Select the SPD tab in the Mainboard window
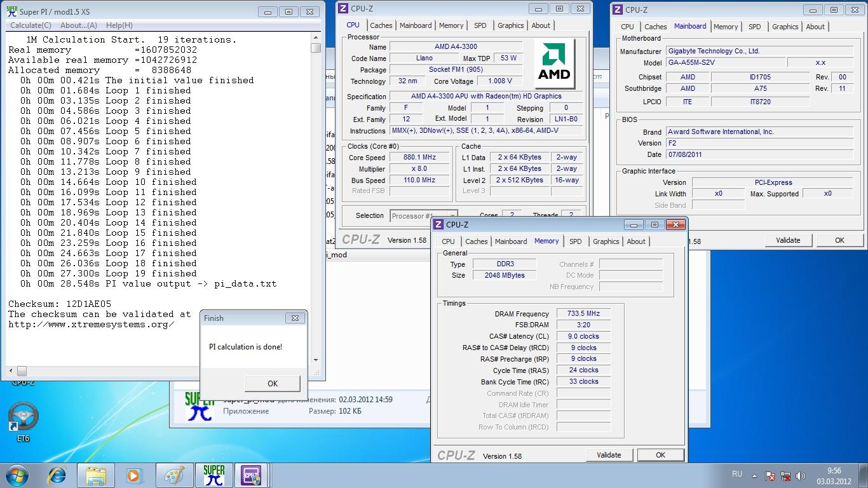Viewport: 868px width, 488px height. click(x=754, y=27)
